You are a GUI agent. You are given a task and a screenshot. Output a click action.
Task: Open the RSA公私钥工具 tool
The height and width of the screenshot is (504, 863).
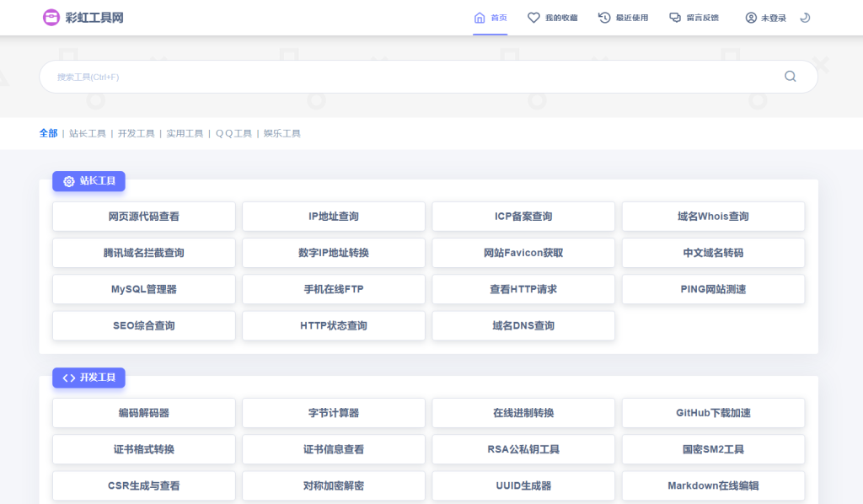[x=523, y=449]
